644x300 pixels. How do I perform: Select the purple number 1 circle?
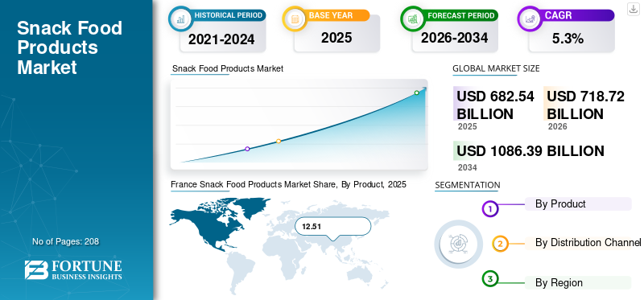coord(489,208)
